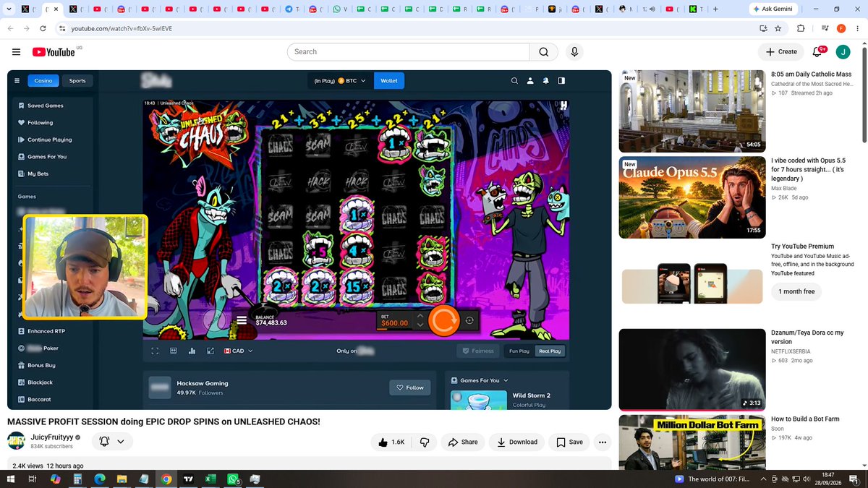Click the casino sidebar panel icon
The height and width of the screenshot is (488, 868).
pos(561,81)
